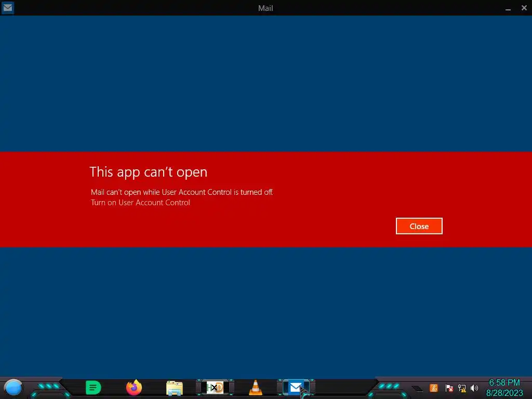Click the 'This app can't open' heading
Image resolution: width=532 pixels, height=399 pixels.
(x=148, y=172)
